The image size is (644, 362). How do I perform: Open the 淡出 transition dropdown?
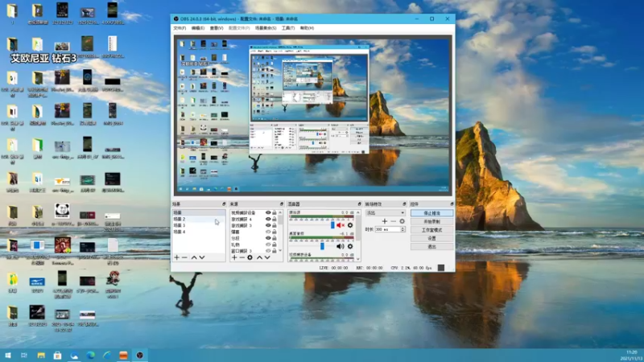coord(386,212)
